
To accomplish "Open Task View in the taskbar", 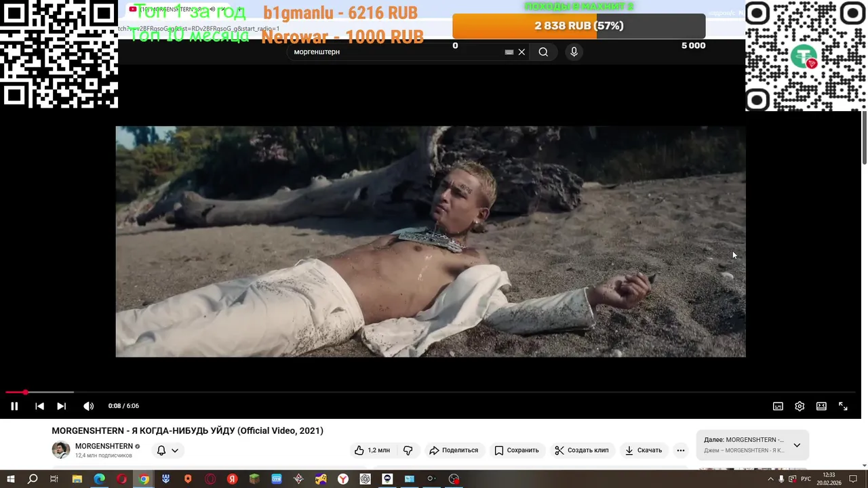I will pyautogui.click(x=54, y=479).
